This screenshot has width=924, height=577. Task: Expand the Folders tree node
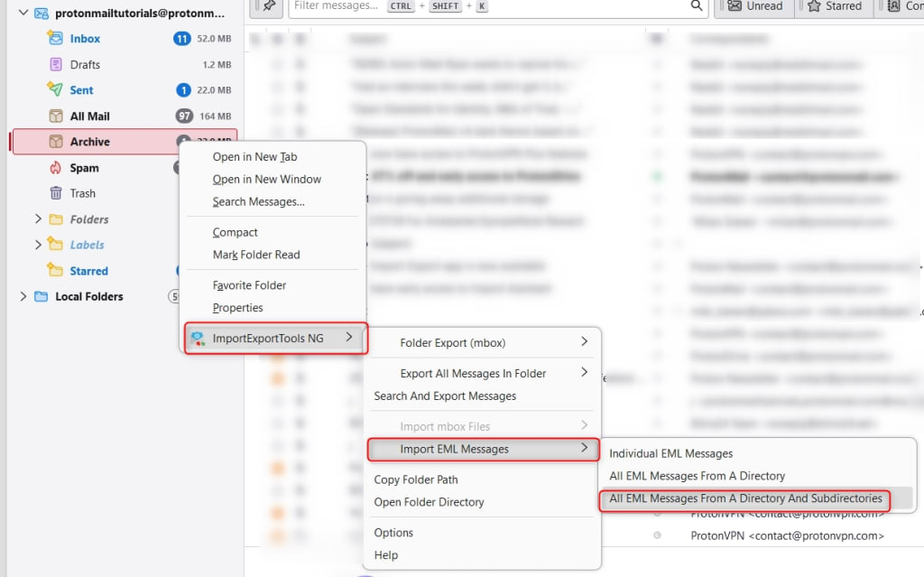(38, 219)
